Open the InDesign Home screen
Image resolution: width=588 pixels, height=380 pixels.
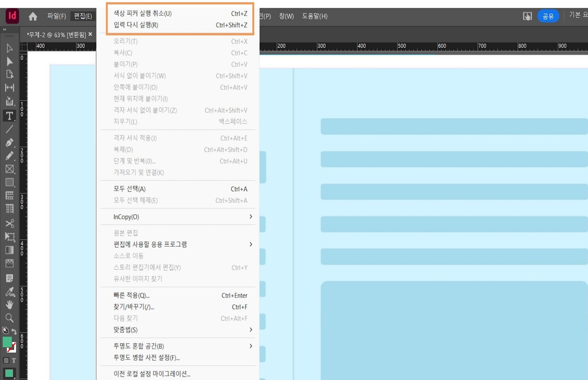coord(33,16)
